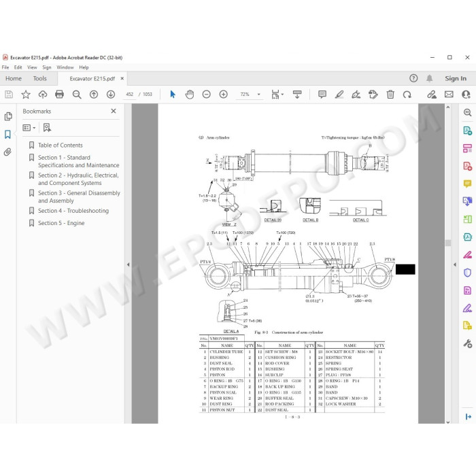Viewport: 476px width, 476px height.
Task: Click the page number field showing 452
Action: [130, 95]
